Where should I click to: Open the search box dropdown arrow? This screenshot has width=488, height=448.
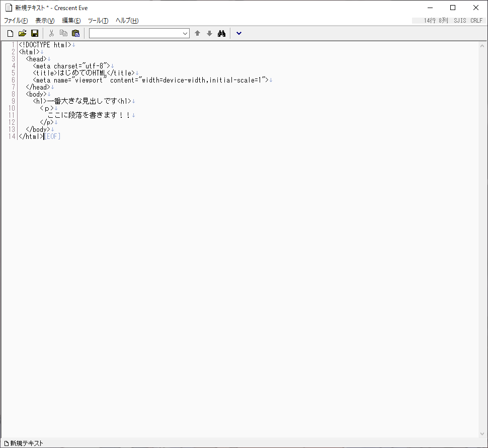[x=185, y=33]
